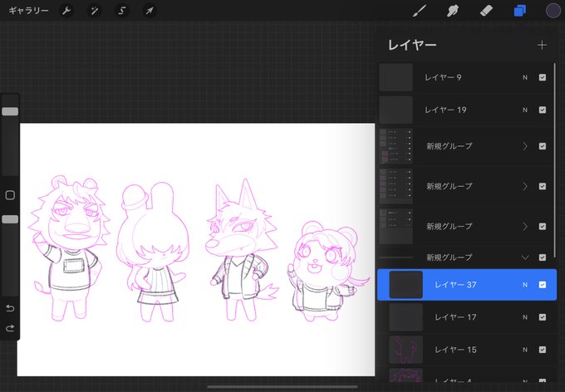Viewport: 565px width, 392px height.
Task: Click the Layers panel vertical scrollbar
Action: click(555, 159)
